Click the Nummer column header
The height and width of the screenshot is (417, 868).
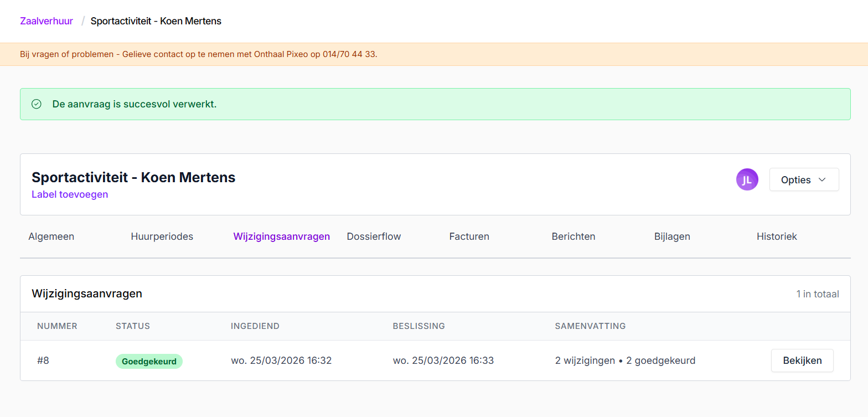57,326
